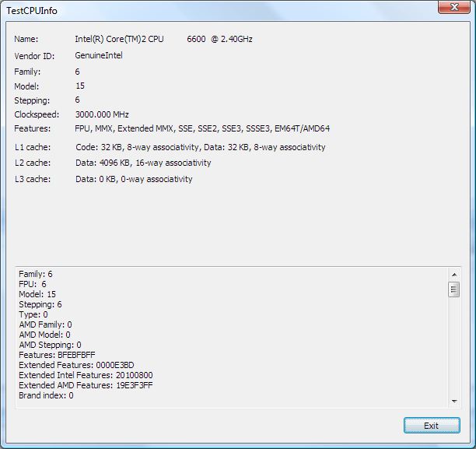
Task: Click the details list scrollbar thumb
Action: [x=454, y=289]
